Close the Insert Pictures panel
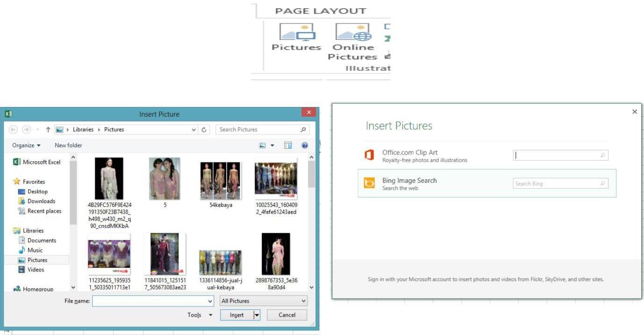The image size is (644, 335). coord(634,112)
